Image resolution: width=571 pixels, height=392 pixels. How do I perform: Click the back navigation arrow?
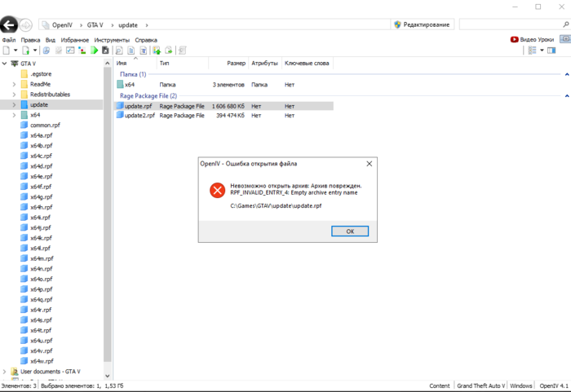[x=10, y=25]
